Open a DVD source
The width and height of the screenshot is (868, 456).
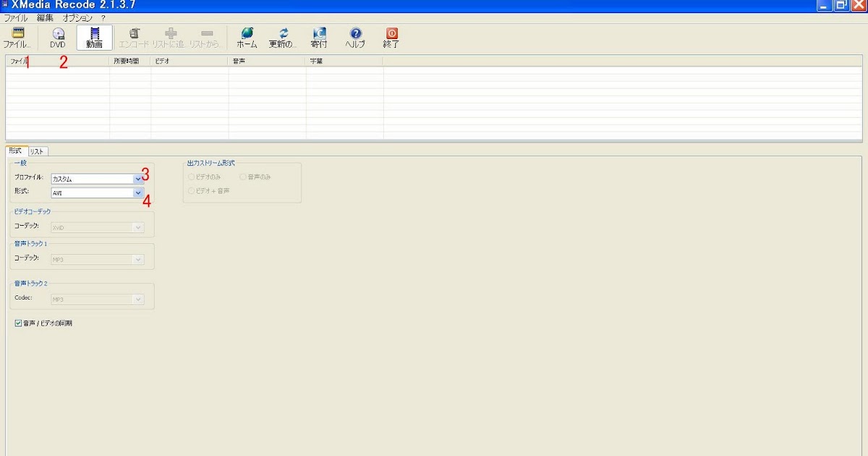(x=58, y=38)
